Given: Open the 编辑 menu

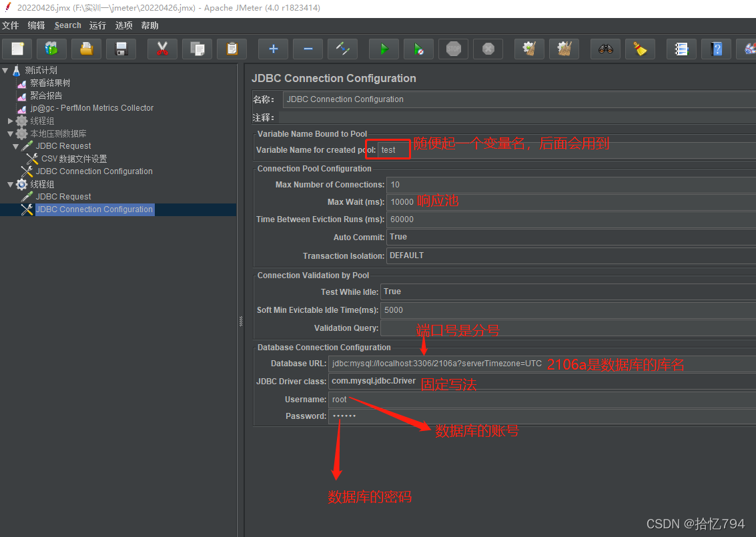Looking at the screenshot, I should pos(36,25).
